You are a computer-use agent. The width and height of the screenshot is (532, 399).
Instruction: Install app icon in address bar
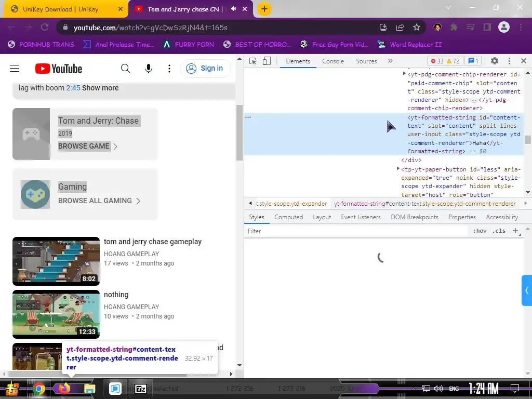click(x=383, y=28)
